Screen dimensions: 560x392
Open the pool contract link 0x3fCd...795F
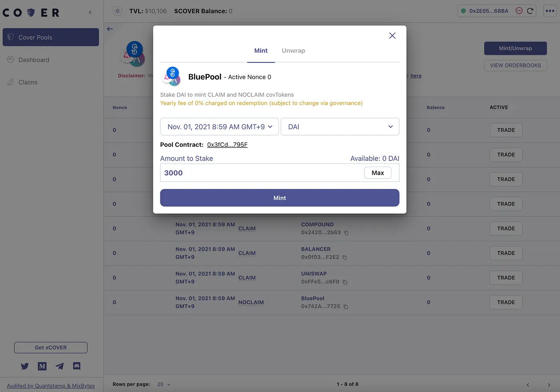(x=227, y=145)
